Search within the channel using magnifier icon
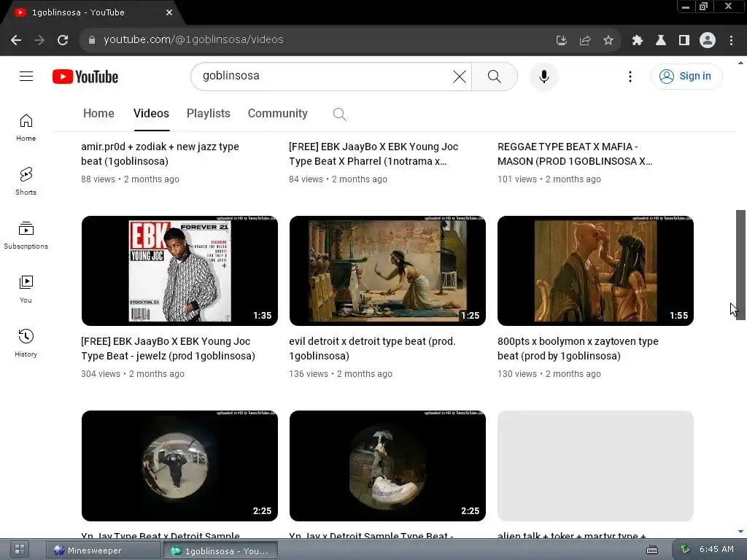 tap(339, 114)
